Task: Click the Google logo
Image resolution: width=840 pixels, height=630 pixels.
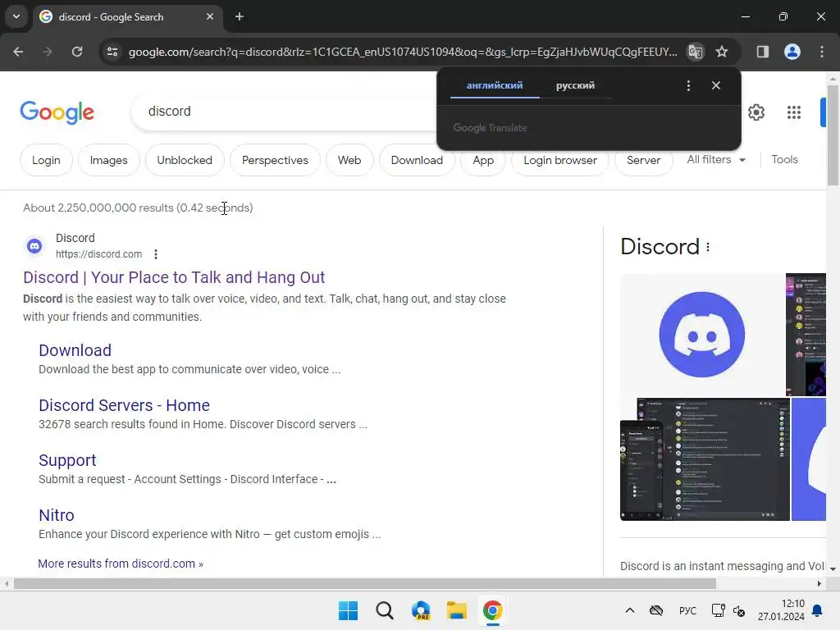Action: click(57, 112)
